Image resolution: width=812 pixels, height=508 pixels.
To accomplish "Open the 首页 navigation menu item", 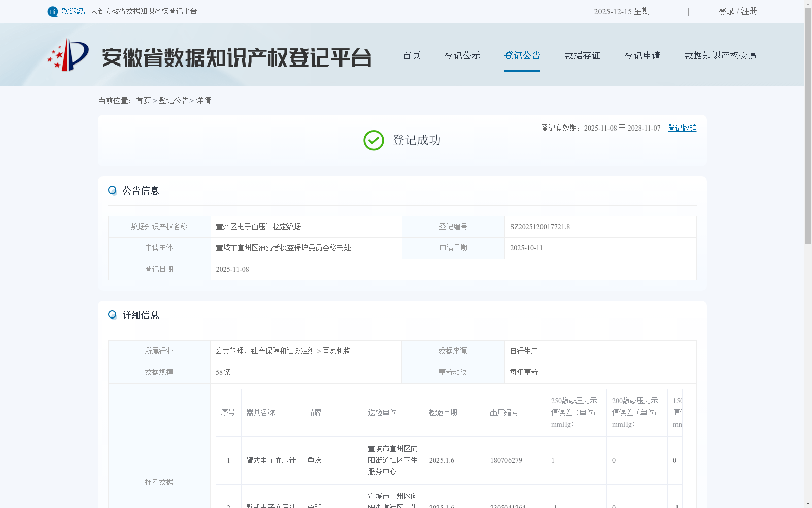I will coord(411,56).
